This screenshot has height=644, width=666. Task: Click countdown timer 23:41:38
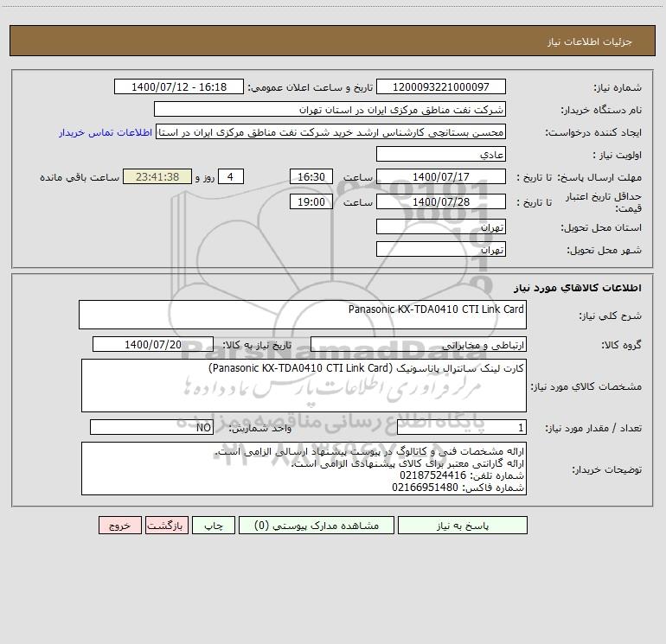pyautogui.click(x=157, y=176)
